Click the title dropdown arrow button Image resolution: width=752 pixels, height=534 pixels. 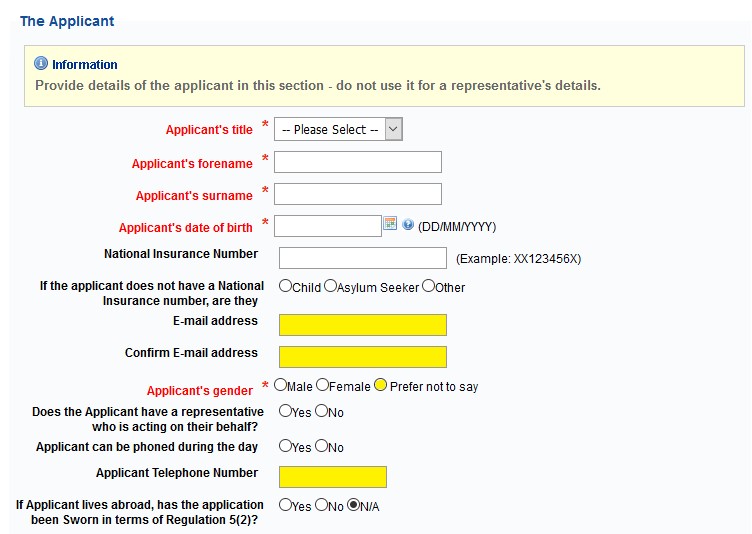[393, 129]
